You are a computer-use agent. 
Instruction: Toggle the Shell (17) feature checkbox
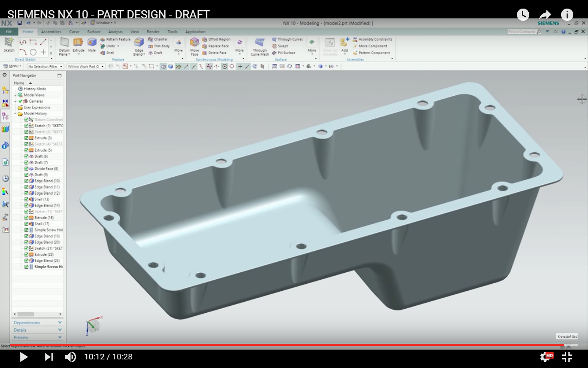pyautogui.click(x=26, y=224)
